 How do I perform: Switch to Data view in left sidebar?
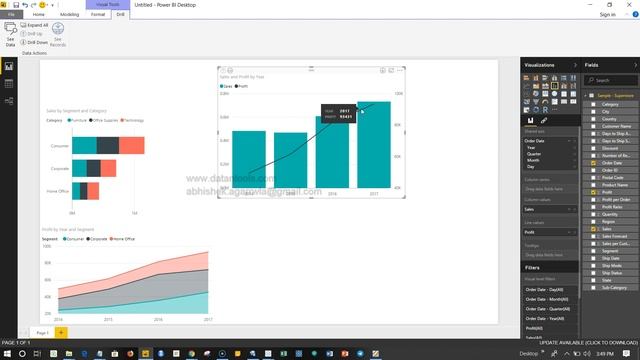click(x=9, y=84)
